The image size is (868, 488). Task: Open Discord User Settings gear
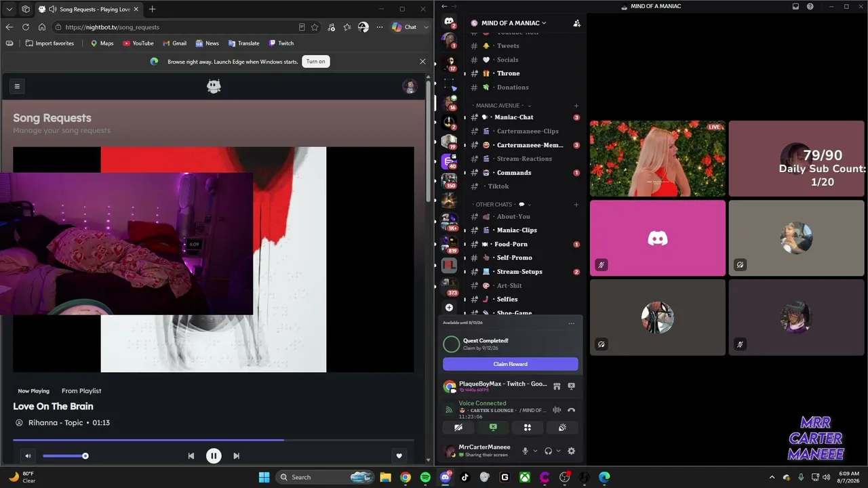[x=571, y=451]
